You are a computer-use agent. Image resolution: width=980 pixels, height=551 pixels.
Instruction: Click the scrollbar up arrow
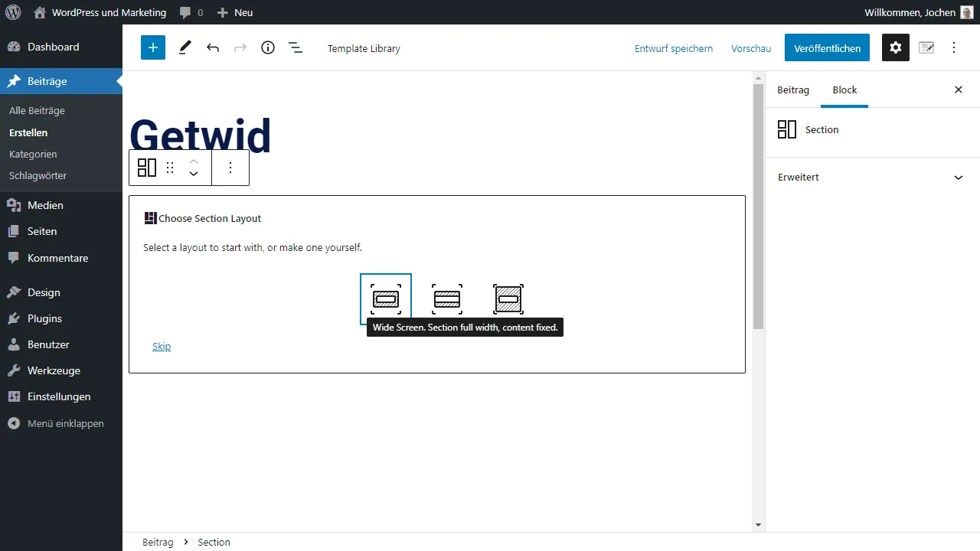pos(759,77)
